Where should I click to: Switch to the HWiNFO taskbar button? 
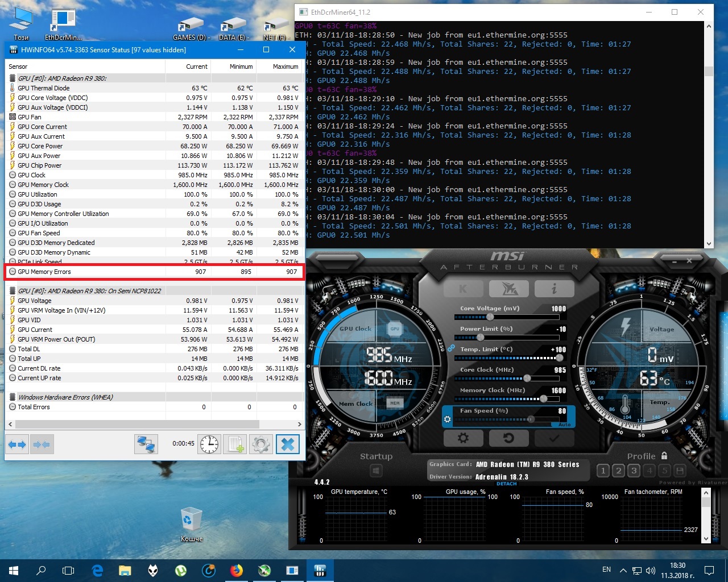[320, 571]
